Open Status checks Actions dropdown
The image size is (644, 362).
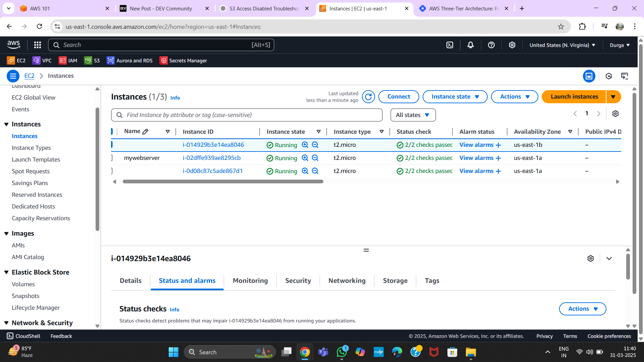click(x=583, y=309)
